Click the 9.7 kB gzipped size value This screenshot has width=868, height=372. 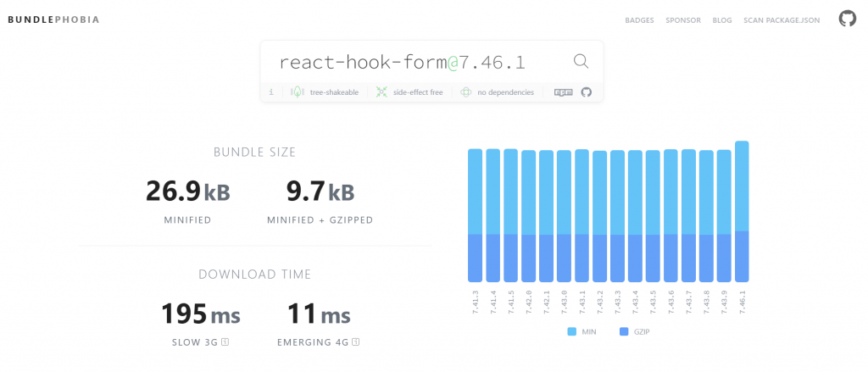pos(320,192)
